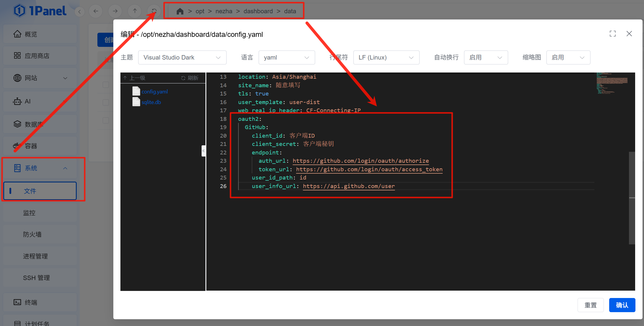The image size is (644, 326).
Task: Place cursor on oauth2 line 18
Action: pyautogui.click(x=250, y=119)
